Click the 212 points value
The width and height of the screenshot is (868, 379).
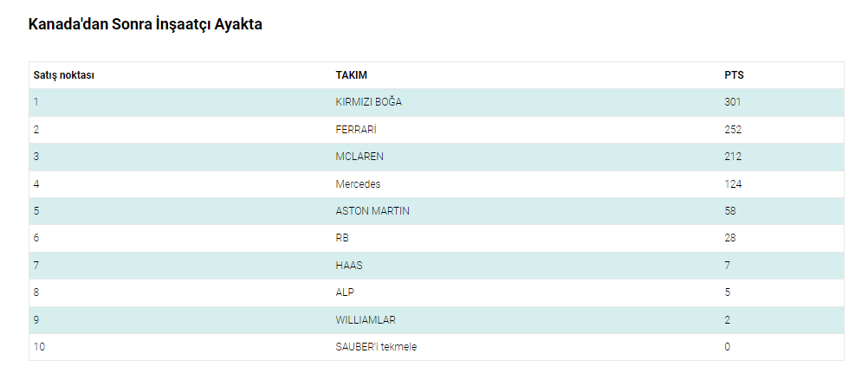pyautogui.click(x=733, y=157)
